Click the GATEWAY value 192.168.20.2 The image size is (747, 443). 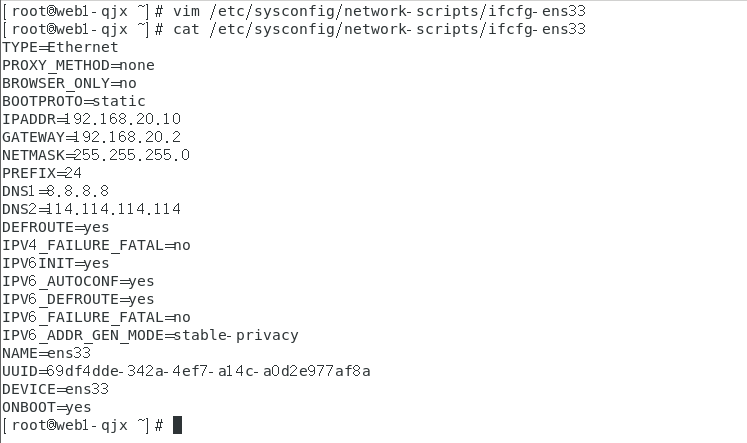(x=128, y=137)
